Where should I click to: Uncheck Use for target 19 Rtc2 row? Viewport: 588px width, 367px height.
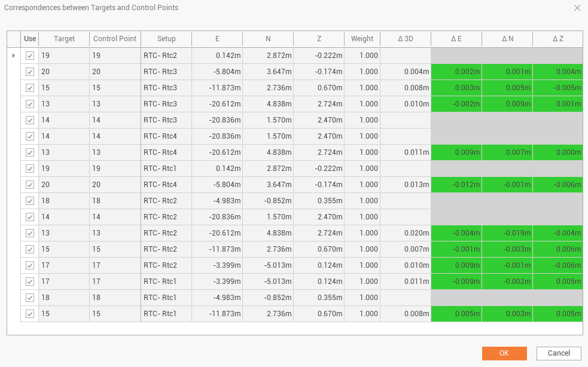[30, 56]
